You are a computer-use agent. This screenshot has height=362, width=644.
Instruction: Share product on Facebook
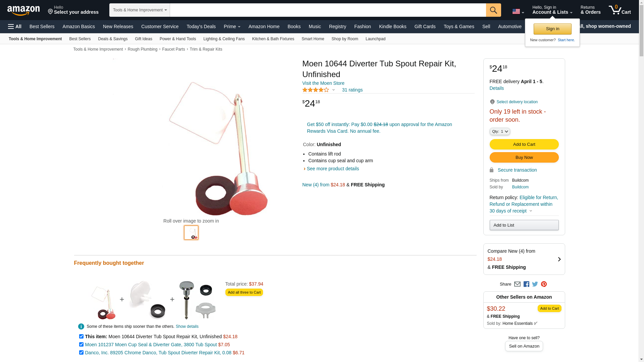526,284
